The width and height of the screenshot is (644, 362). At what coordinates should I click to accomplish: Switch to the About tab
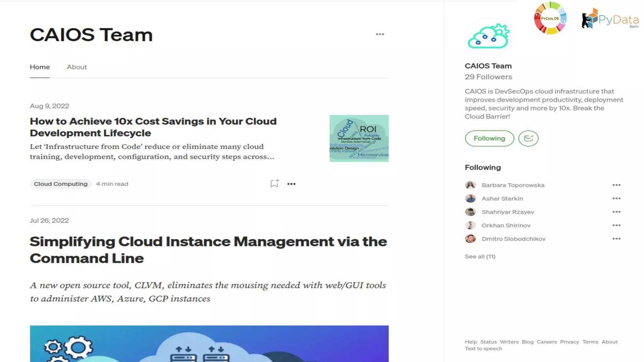click(x=77, y=67)
